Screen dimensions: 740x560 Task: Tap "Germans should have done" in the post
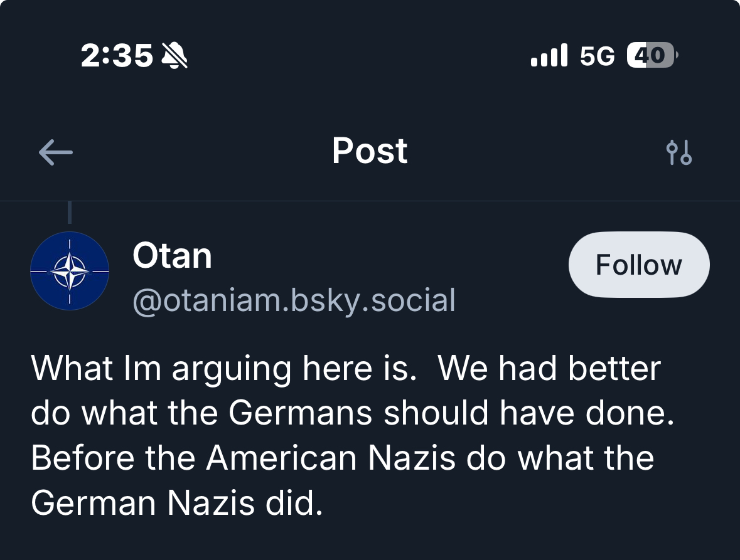450,414
